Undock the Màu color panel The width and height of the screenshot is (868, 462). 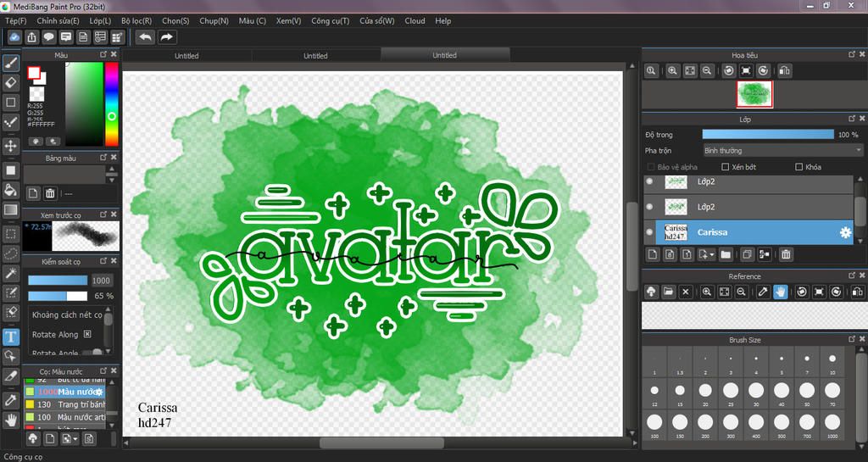(x=103, y=54)
